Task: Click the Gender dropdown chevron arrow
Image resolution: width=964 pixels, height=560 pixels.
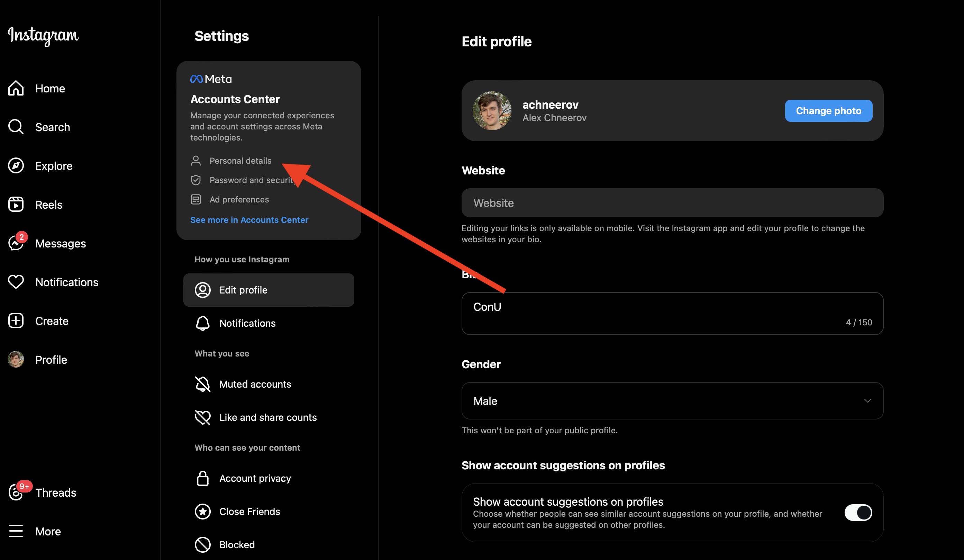Action: 867,400
